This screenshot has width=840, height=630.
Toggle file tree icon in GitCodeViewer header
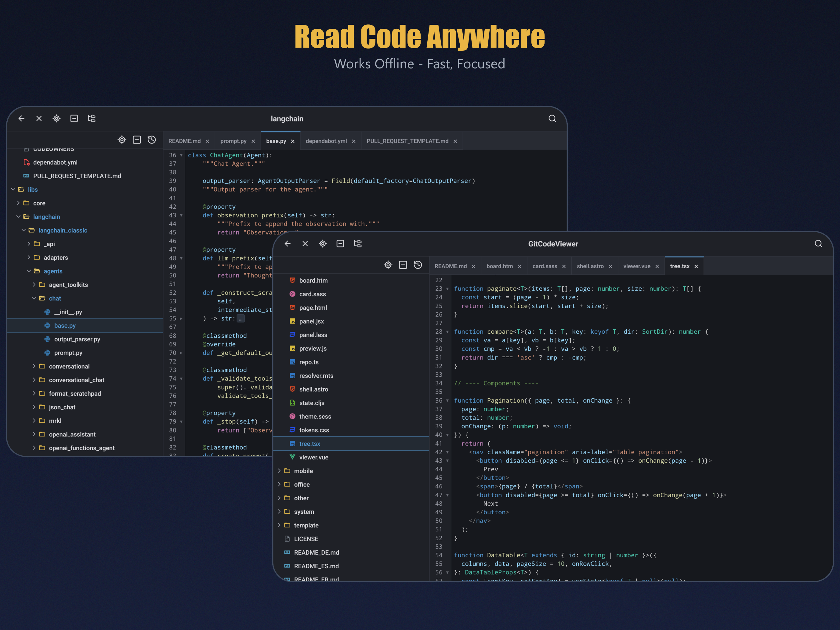click(358, 243)
